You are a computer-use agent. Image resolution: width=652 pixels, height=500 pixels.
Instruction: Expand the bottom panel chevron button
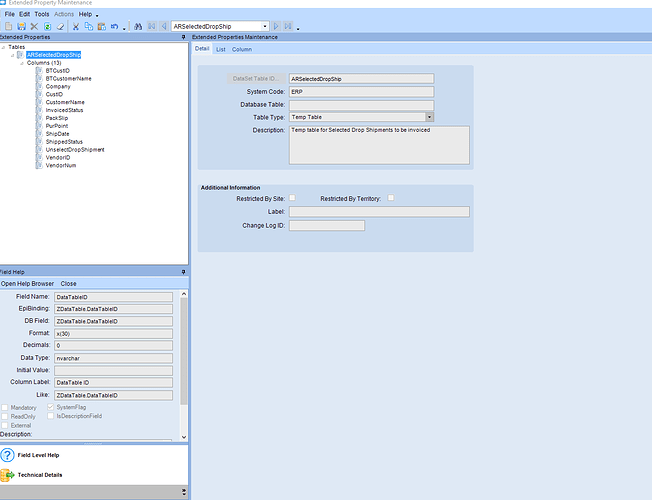point(184,492)
